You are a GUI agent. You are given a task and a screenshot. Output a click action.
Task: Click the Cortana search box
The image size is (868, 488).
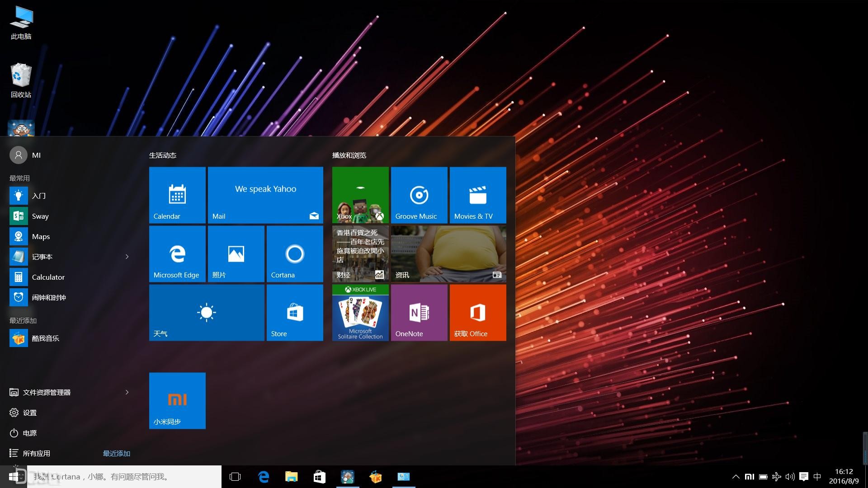pyautogui.click(x=127, y=477)
